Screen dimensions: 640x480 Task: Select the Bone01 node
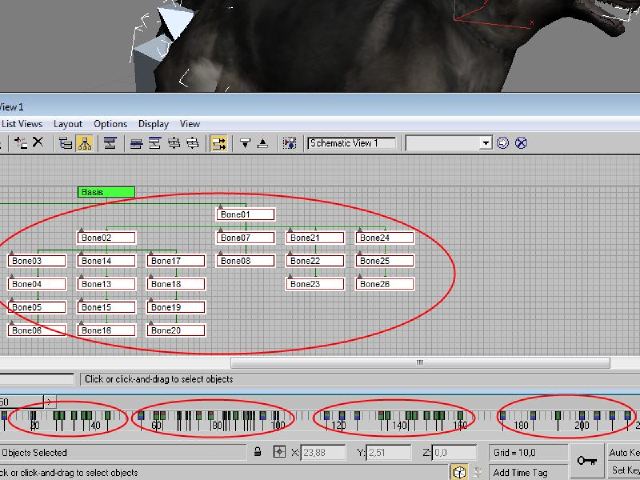point(246,214)
